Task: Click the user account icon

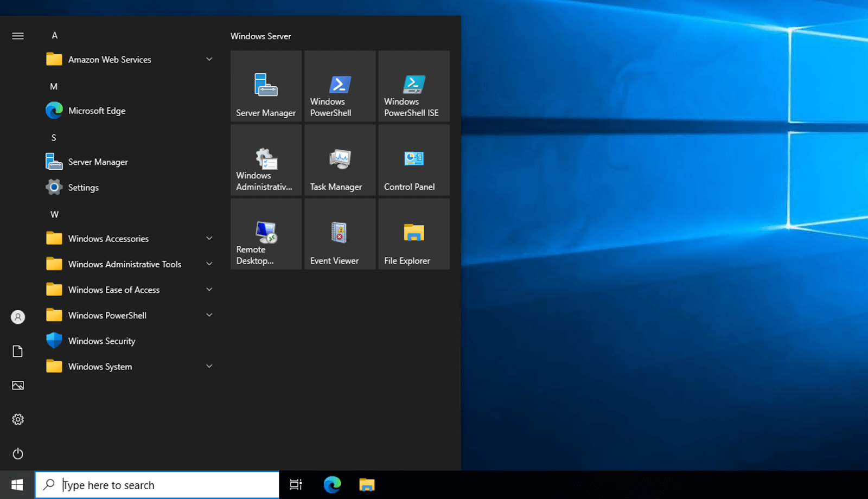Action: click(x=18, y=317)
